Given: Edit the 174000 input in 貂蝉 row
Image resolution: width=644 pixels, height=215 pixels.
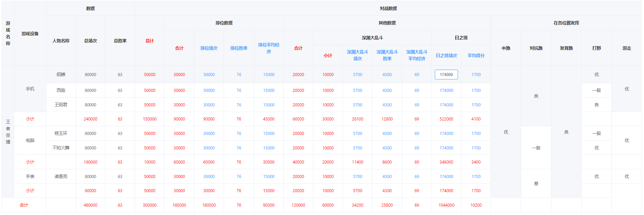Looking at the screenshot, I should click(x=446, y=74).
